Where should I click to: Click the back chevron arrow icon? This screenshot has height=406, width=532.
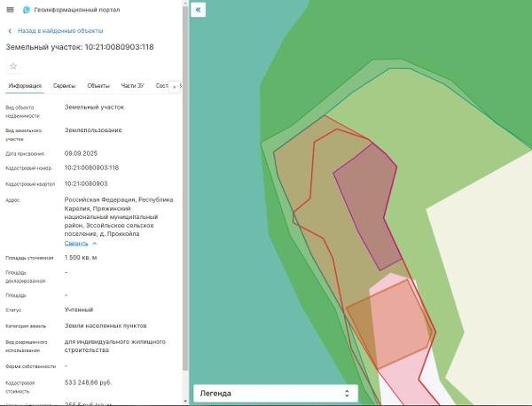coord(10,31)
